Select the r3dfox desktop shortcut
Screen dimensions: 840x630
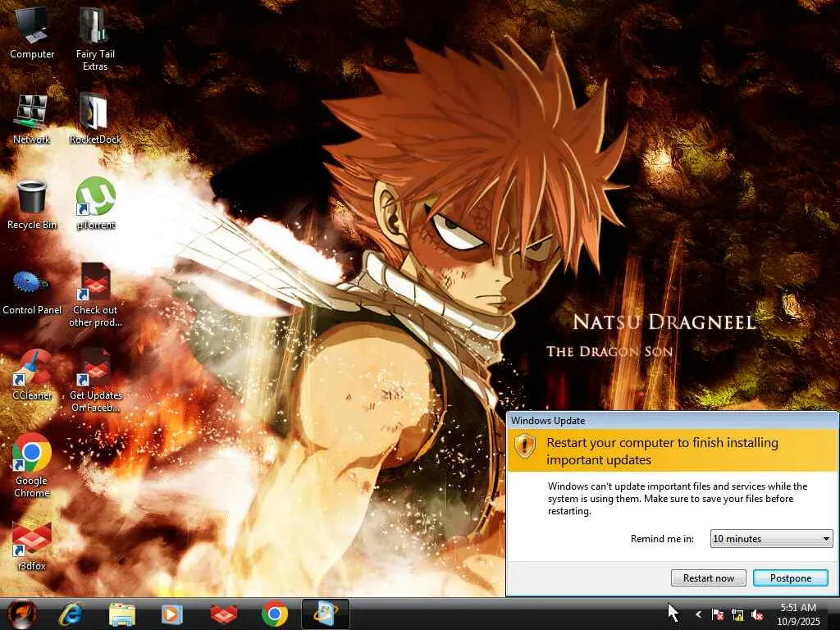[x=32, y=546]
